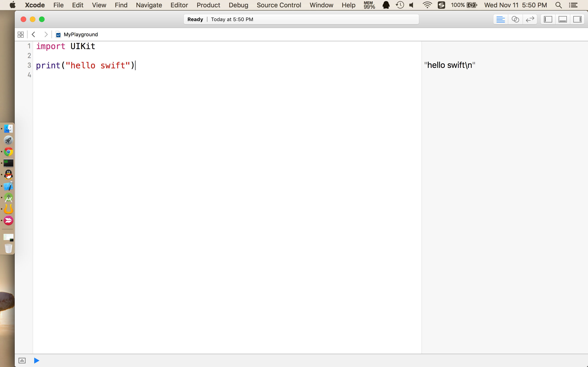Show the Version editor

tap(530, 19)
